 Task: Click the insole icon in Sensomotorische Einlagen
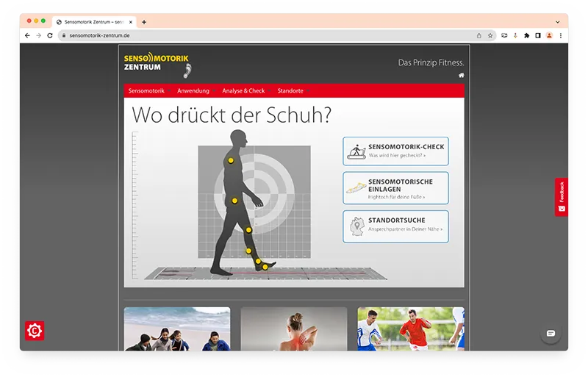pyautogui.click(x=356, y=188)
